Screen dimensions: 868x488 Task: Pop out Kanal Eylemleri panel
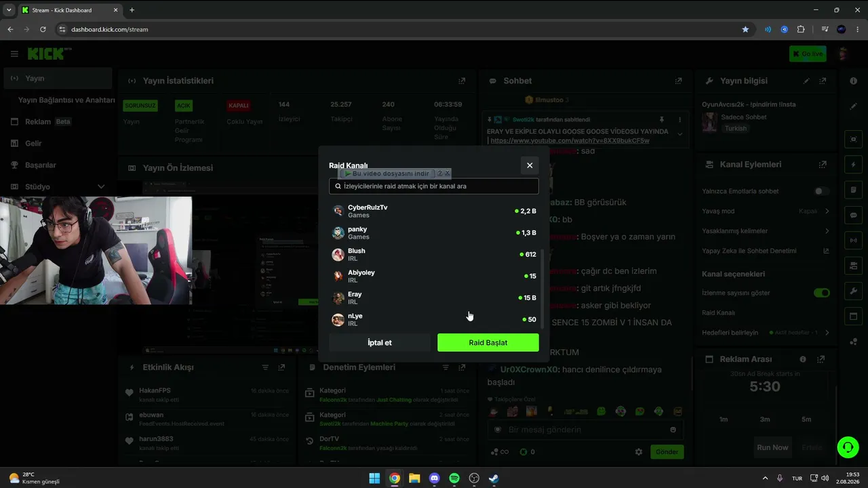pos(823,164)
